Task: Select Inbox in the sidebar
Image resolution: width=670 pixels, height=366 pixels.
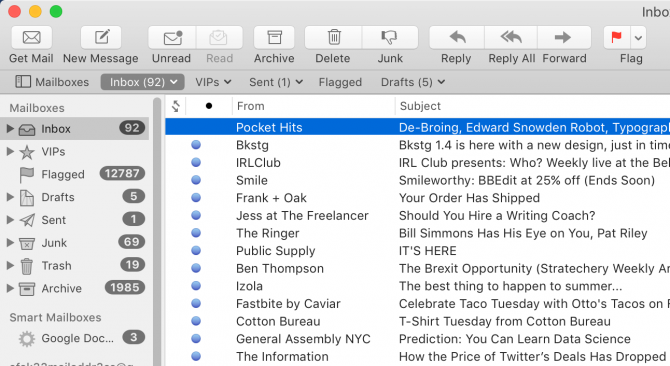Action: (75, 129)
